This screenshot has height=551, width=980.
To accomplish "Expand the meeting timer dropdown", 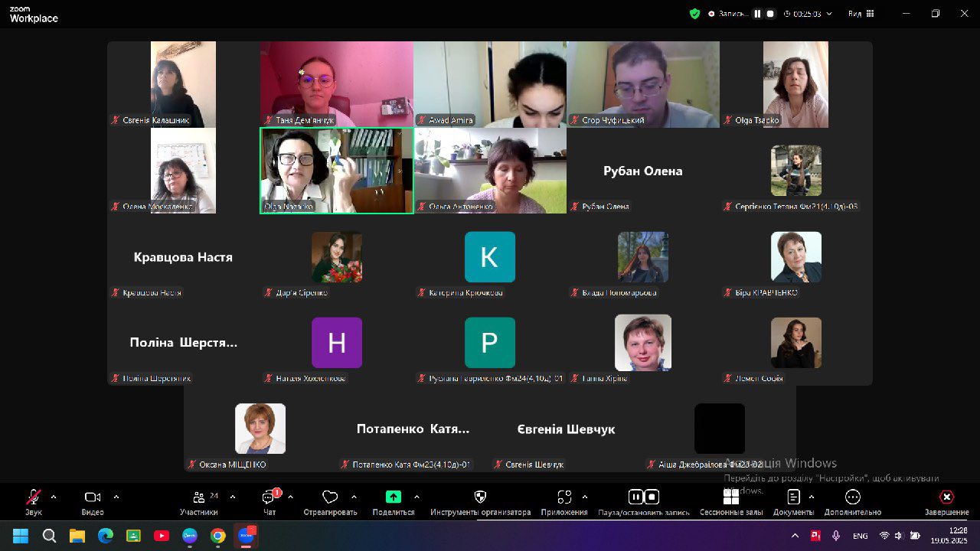I will pos(828,14).
